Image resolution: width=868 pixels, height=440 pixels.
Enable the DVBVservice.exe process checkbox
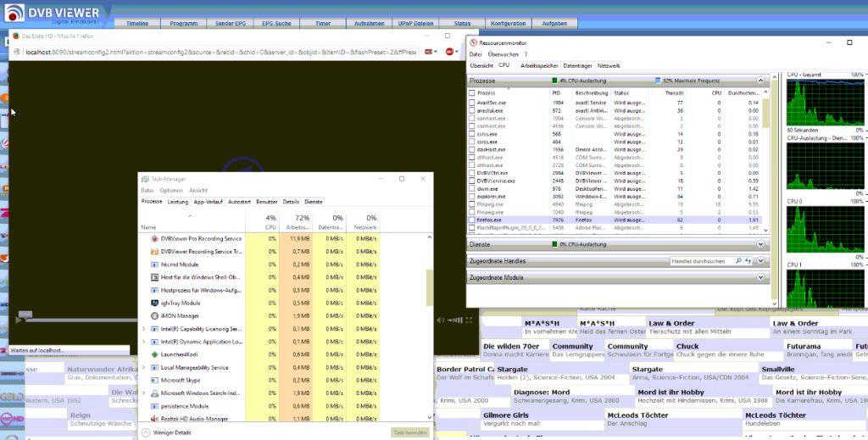(x=471, y=181)
